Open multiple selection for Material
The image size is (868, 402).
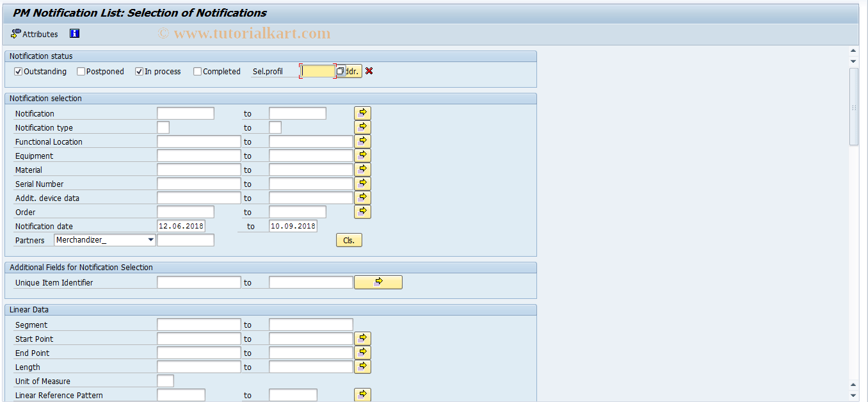point(362,169)
